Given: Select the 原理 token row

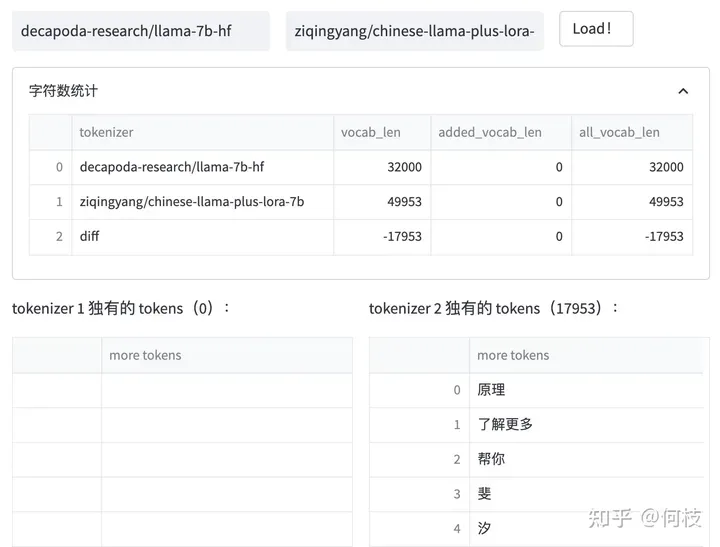Looking at the screenshot, I should pyautogui.click(x=536, y=390).
